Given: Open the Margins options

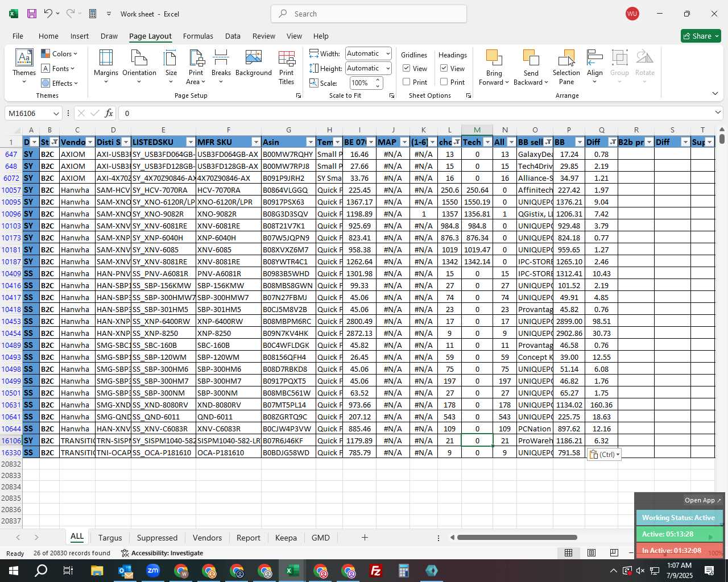Looking at the screenshot, I should [x=106, y=67].
